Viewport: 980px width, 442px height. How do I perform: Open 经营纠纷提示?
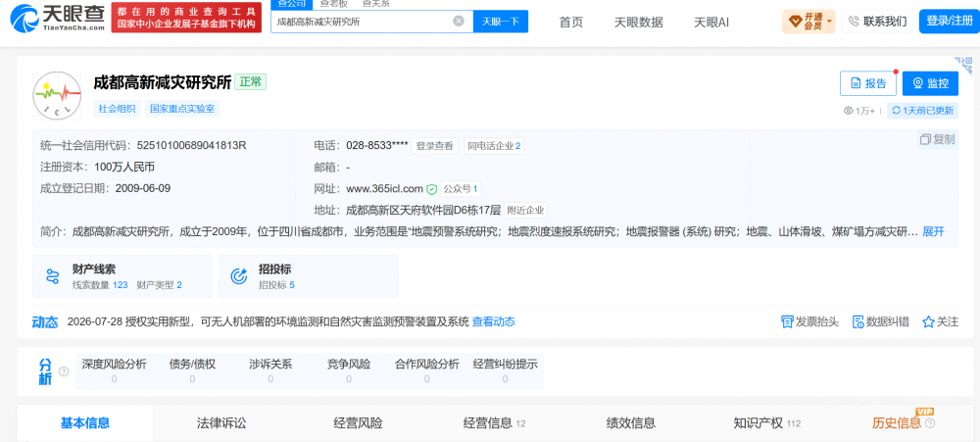(505, 371)
